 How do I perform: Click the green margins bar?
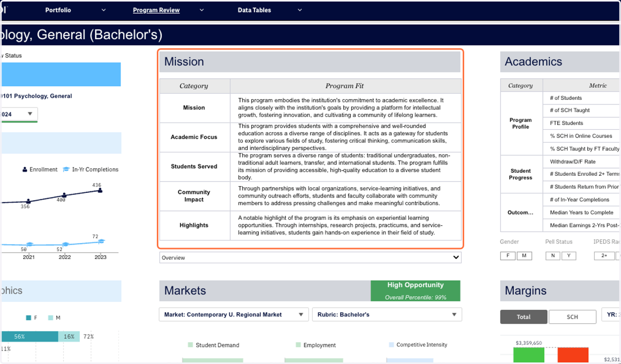(x=529, y=356)
